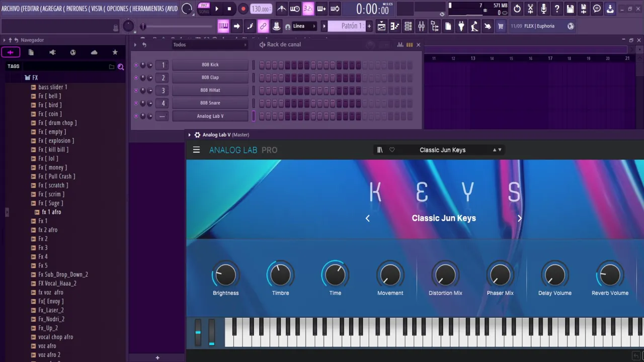Select the browser cloud library tab

(94, 52)
